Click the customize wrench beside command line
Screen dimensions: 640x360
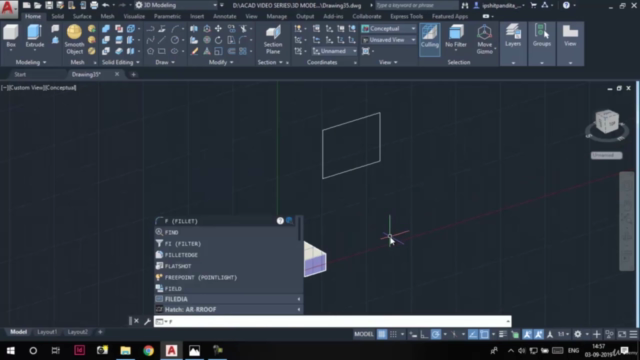tap(147, 321)
